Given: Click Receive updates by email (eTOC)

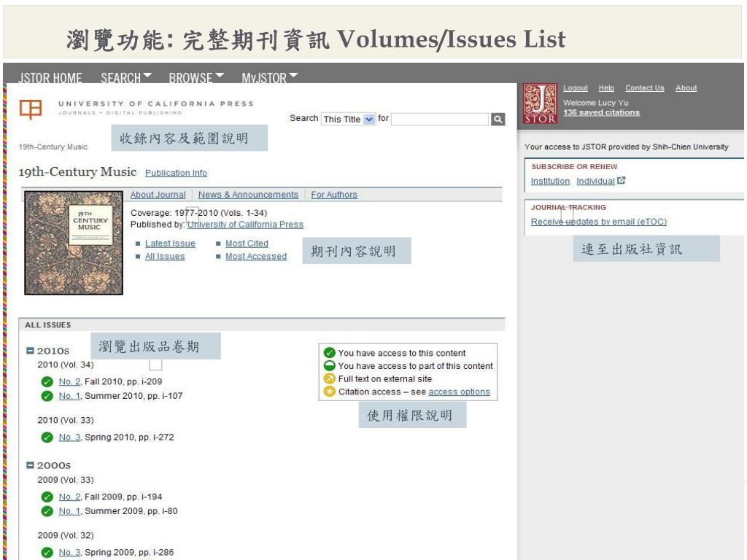Looking at the screenshot, I should click(599, 222).
